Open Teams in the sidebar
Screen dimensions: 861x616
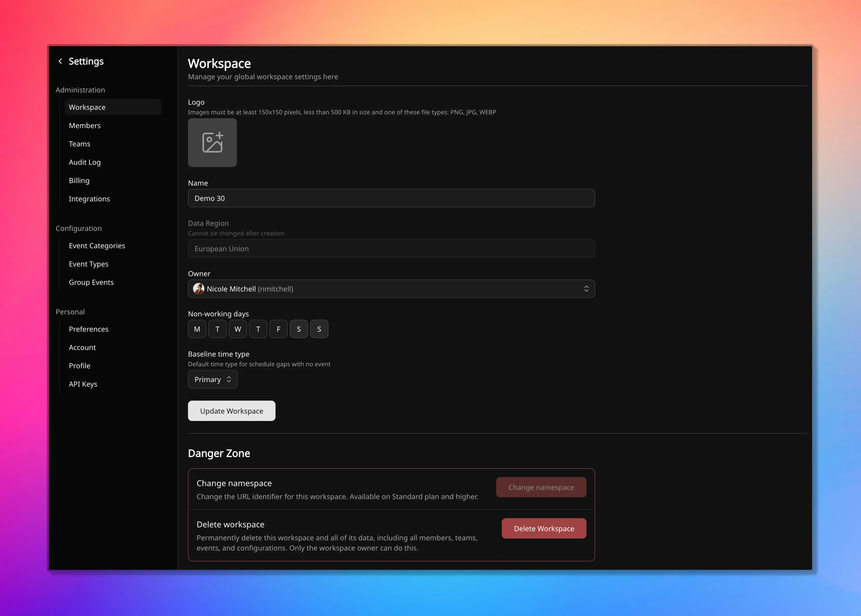pyautogui.click(x=113, y=144)
